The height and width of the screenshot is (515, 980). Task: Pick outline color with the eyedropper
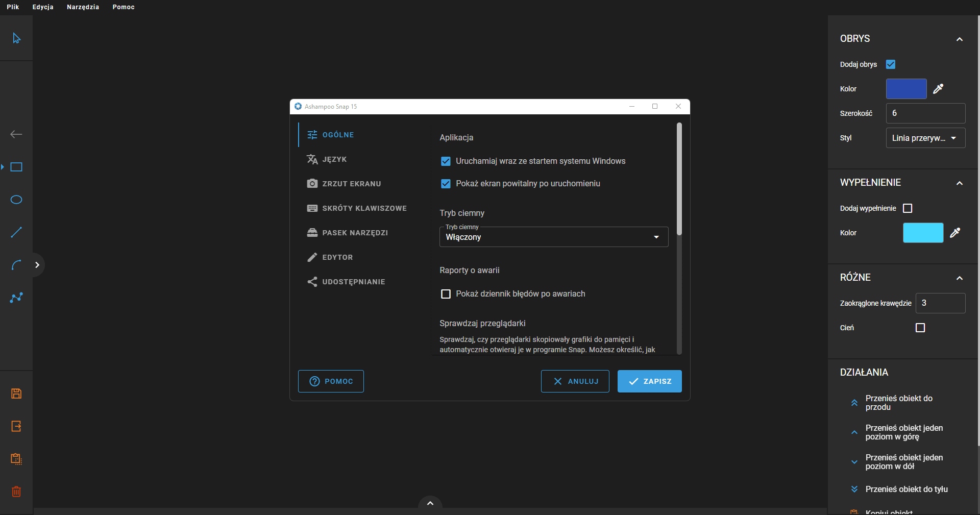tap(938, 89)
